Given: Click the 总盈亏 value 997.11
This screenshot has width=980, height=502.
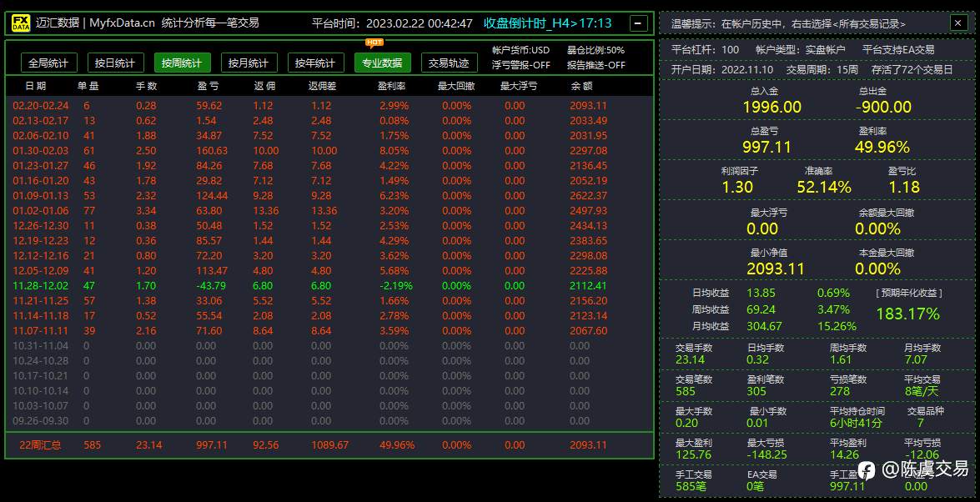Looking at the screenshot, I should pyautogui.click(x=766, y=147).
